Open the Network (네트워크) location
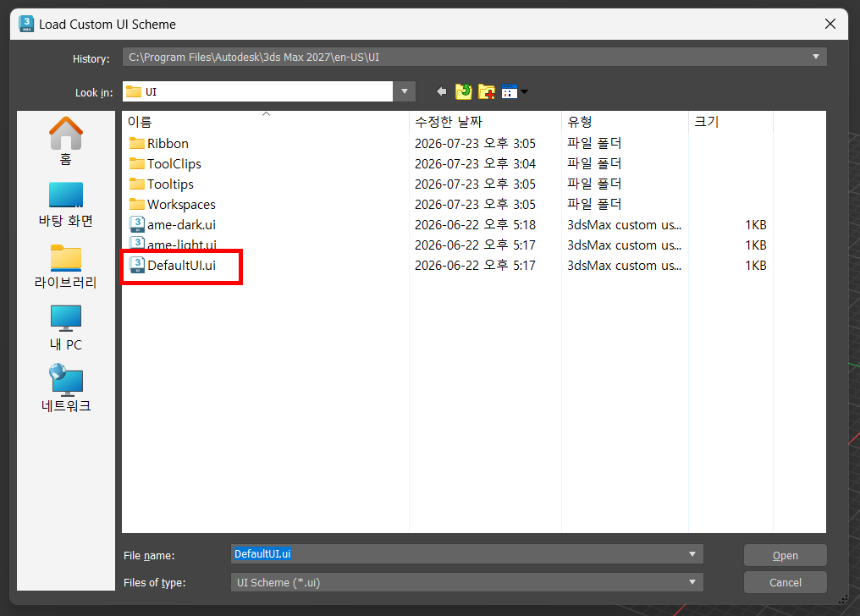 tap(66, 388)
